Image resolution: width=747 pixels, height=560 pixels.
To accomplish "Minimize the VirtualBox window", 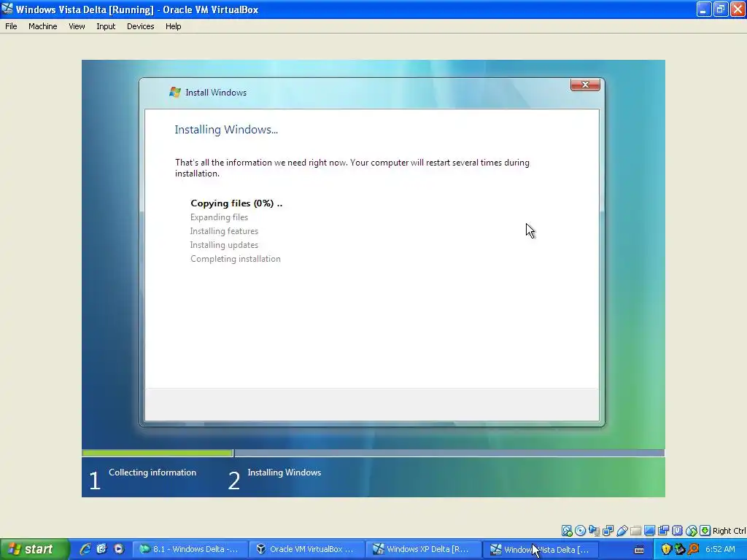I will click(x=703, y=9).
